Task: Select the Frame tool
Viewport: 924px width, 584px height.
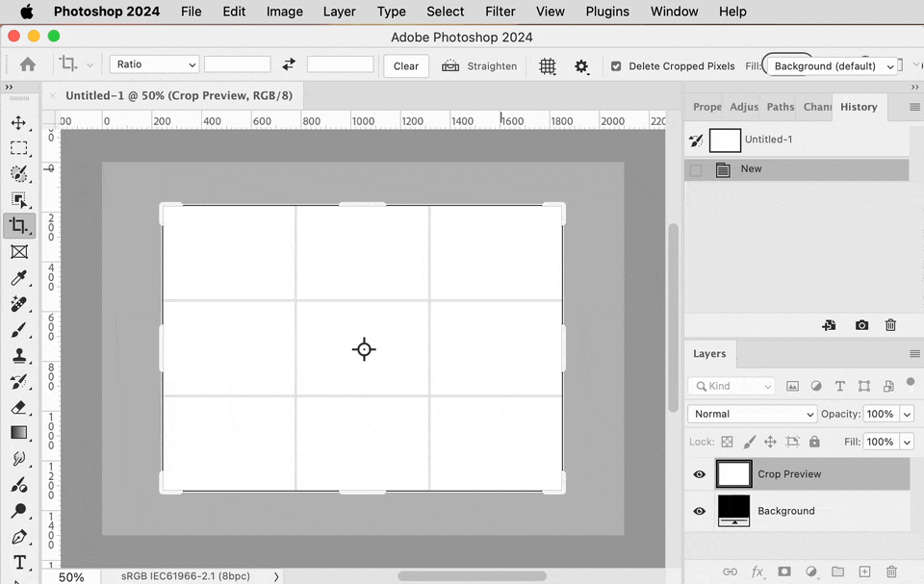Action: (19, 252)
